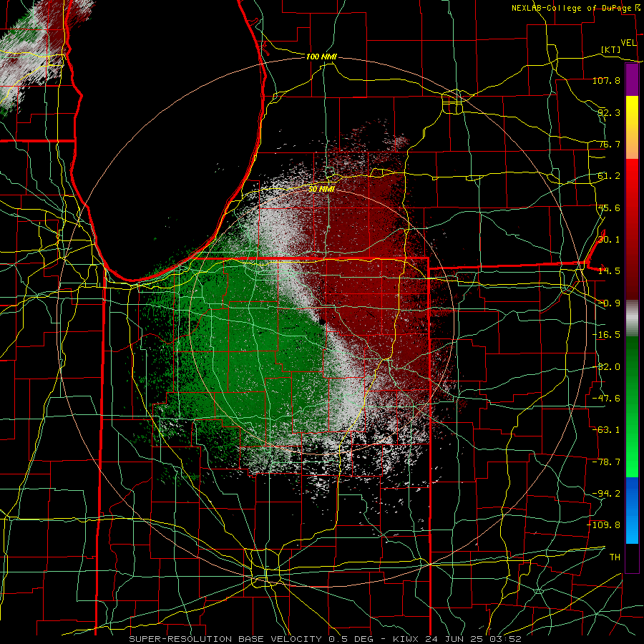Select the 30.1 value on velocity scale
Image resolution: width=644 pixels, height=644 pixels.
click(x=609, y=240)
